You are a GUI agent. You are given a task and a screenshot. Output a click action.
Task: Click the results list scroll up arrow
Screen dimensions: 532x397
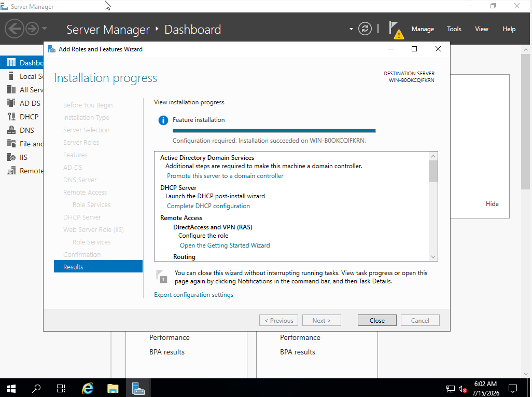click(x=433, y=156)
